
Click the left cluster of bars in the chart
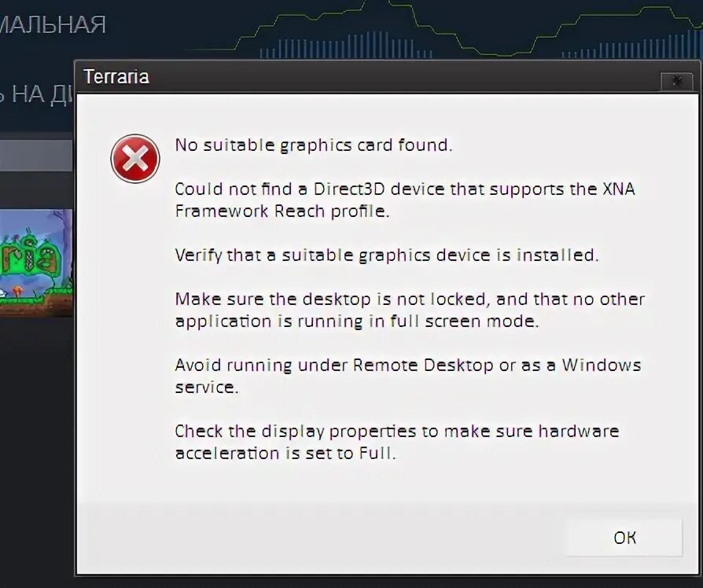click(345, 46)
